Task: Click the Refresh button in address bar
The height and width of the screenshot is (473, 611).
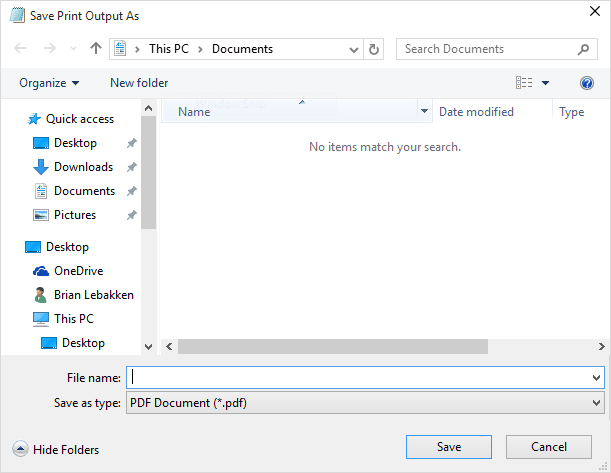Action: pyautogui.click(x=374, y=49)
